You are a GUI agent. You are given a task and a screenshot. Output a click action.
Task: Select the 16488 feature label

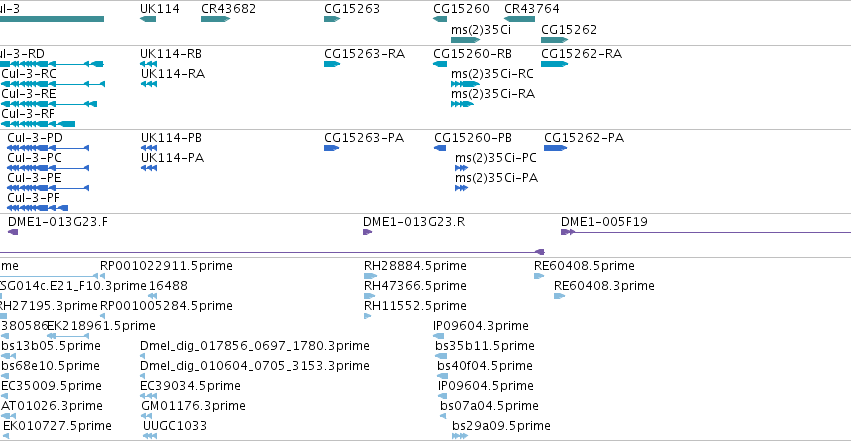(x=168, y=286)
